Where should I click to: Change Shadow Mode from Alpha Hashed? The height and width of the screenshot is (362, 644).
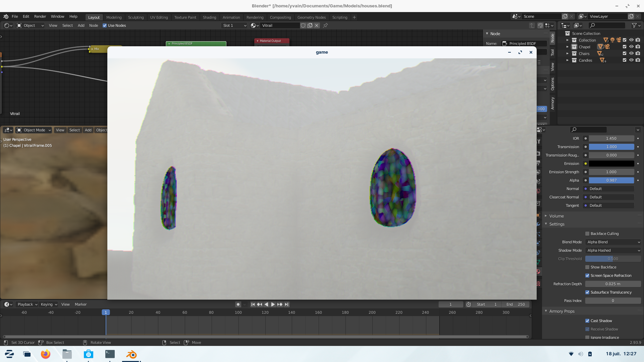[x=613, y=250]
